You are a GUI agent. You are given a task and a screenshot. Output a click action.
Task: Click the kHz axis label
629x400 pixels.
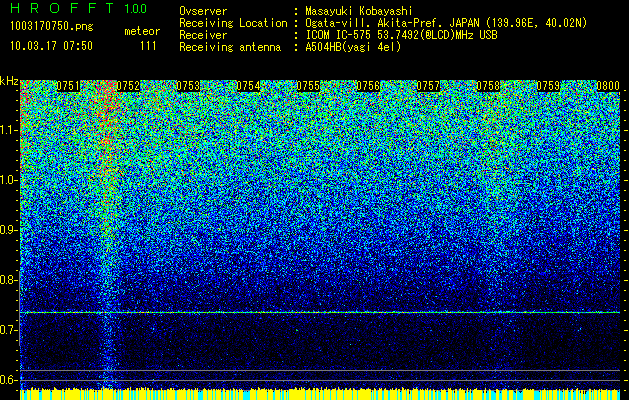click(x=9, y=81)
